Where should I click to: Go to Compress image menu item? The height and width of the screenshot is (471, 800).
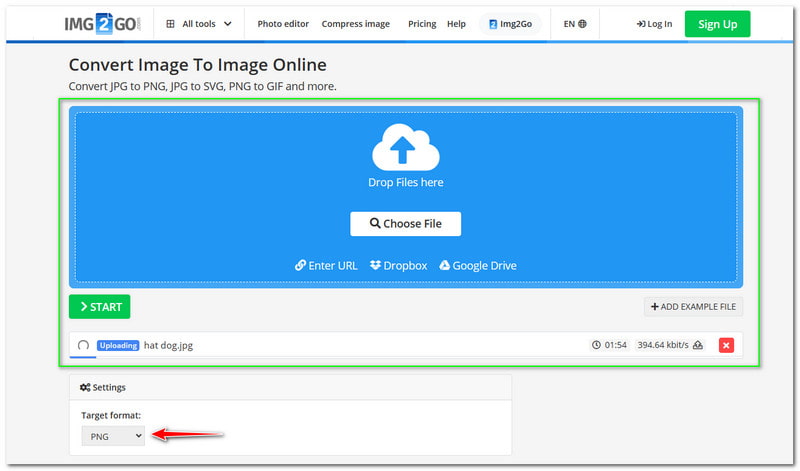pyautogui.click(x=356, y=24)
